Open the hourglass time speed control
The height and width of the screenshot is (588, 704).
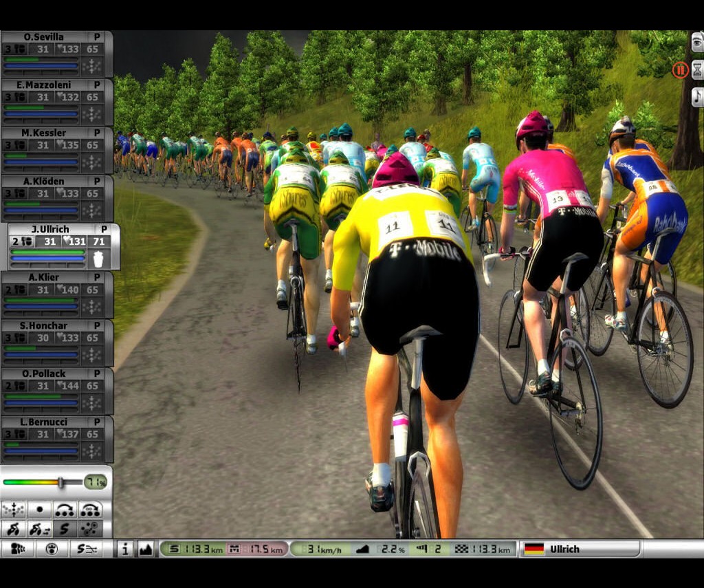697,69
